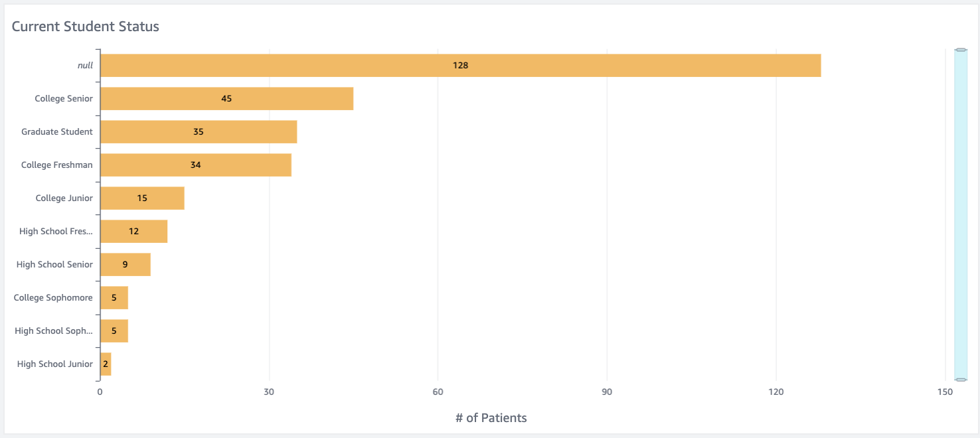980x438 pixels.
Task: Click the bottom handle of vertical scrollbar
Action: 961,380
